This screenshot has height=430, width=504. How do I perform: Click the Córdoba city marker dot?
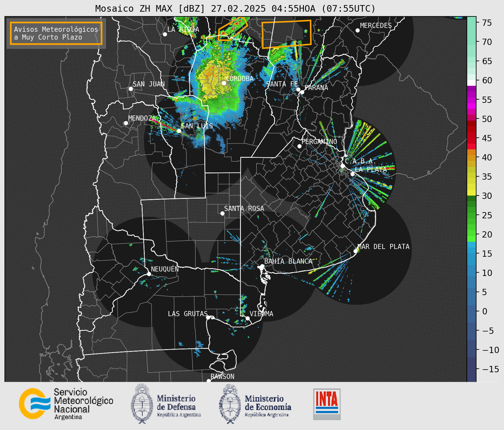pos(224,83)
